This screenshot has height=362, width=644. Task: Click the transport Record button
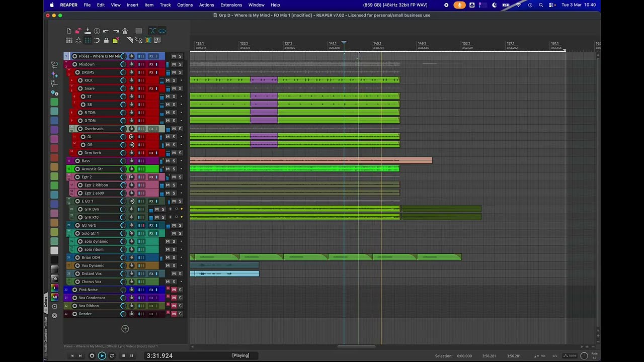click(92, 355)
